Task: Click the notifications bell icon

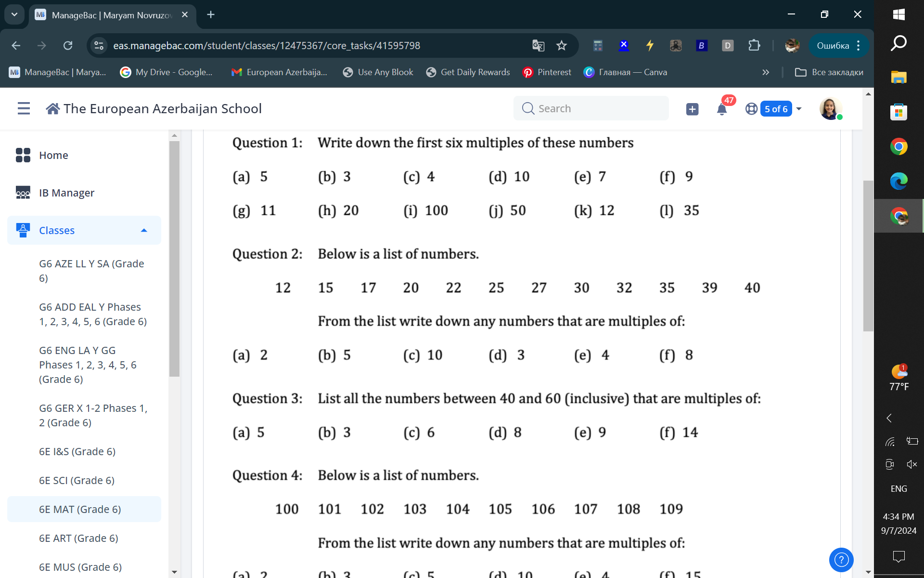Action: 722,108
